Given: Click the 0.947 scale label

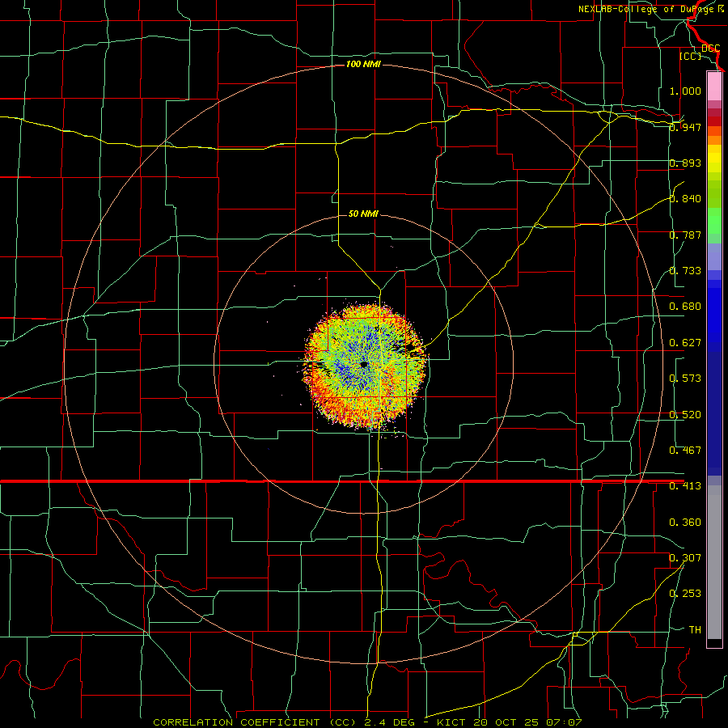Looking at the screenshot, I should (685, 127).
